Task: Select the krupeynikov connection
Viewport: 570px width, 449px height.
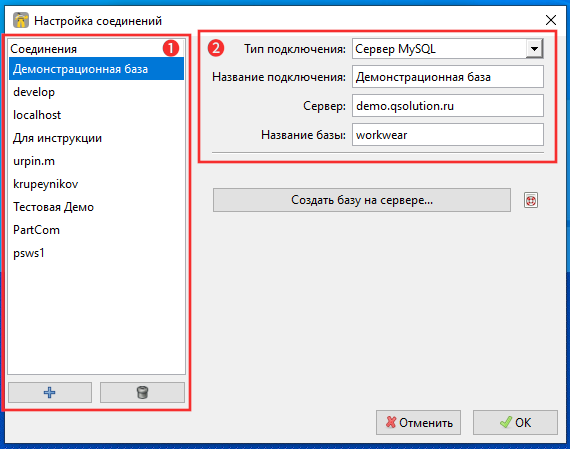Action: [x=96, y=184]
